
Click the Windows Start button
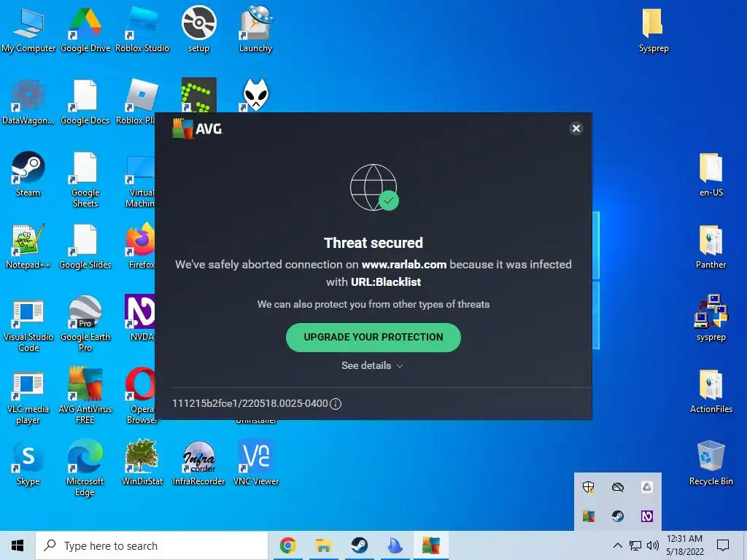tap(18, 545)
